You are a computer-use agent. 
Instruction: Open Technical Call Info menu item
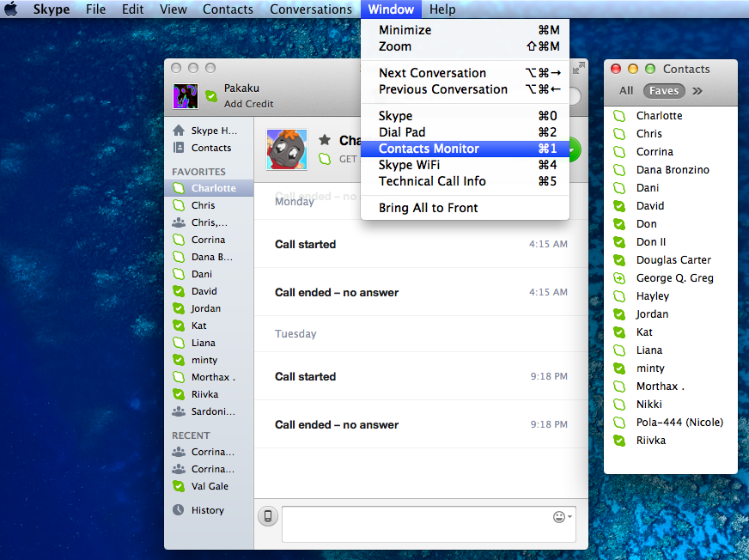pos(465,181)
